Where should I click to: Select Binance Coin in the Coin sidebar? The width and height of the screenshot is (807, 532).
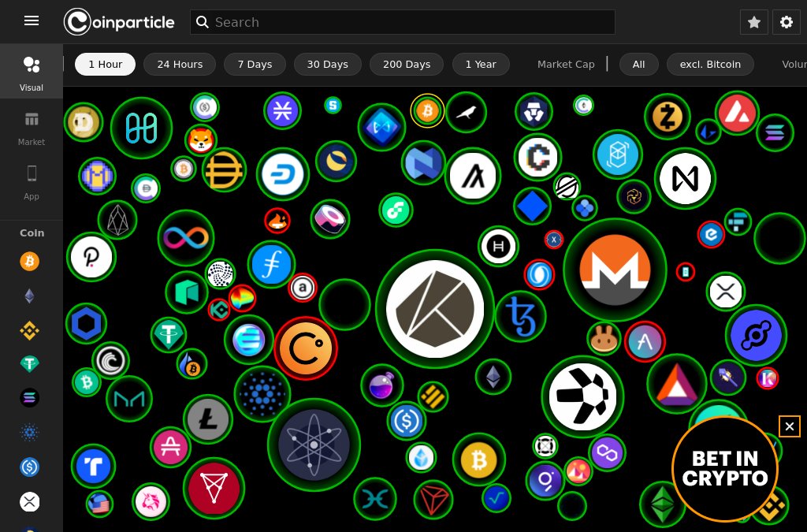click(x=29, y=330)
